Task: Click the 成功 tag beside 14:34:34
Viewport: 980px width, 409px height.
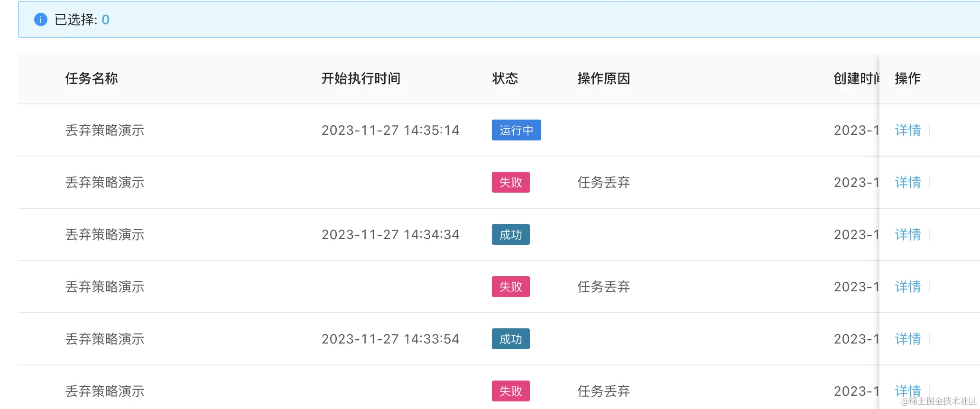Action: pos(510,234)
